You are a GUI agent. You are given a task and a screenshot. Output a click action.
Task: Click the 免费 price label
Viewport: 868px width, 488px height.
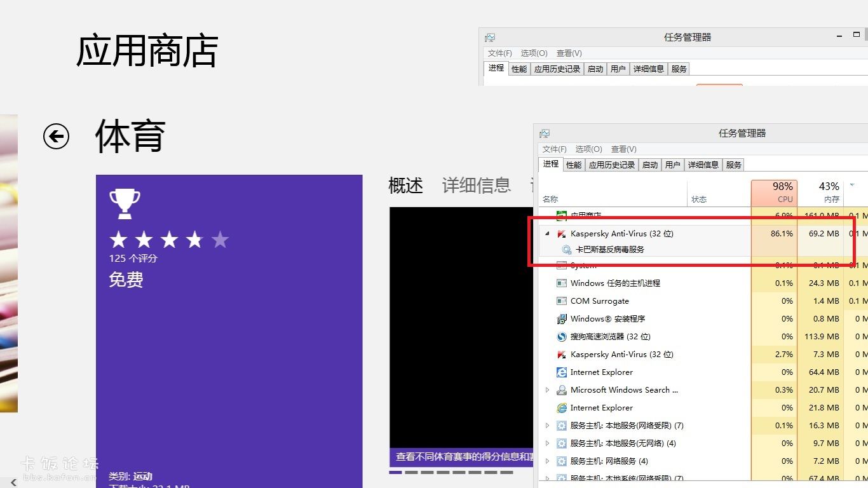(x=126, y=280)
